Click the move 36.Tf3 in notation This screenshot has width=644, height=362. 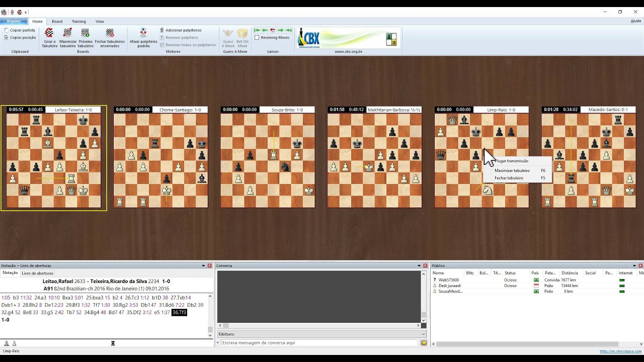point(179,312)
